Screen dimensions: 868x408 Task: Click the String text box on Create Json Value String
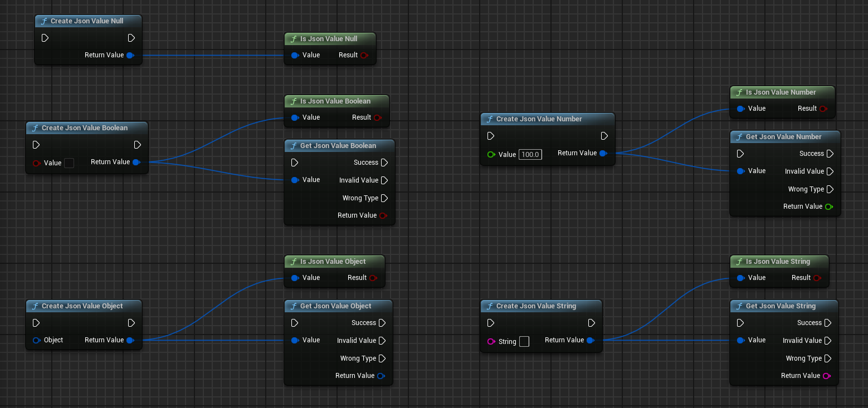pos(524,342)
